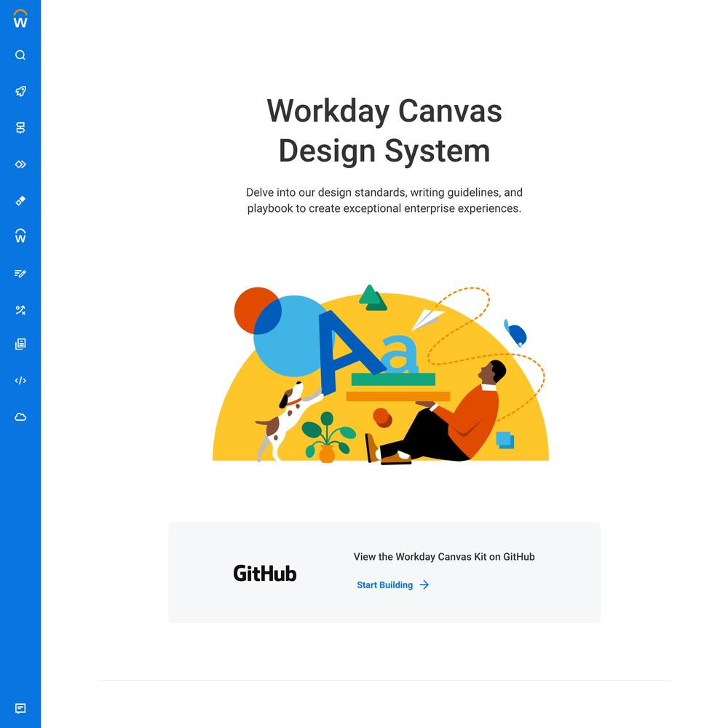The width and height of the screenshot is (728, 728).
Task: Open the rocket Get Started icon
Action: 20,92
